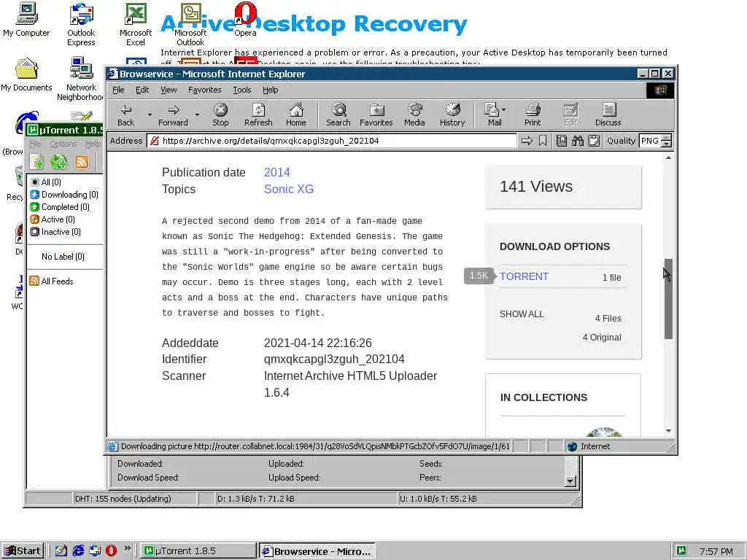Click the bookmark icon next to Go arrow
This screenshot has height=560, width=747.
click(543, 141)
